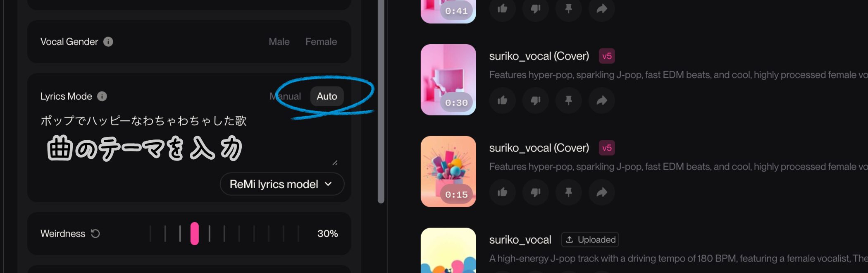This screenshot has height=273, width=868.
Task: Open the 0:15 song confetti thumbnail
Action: point(448,172)
